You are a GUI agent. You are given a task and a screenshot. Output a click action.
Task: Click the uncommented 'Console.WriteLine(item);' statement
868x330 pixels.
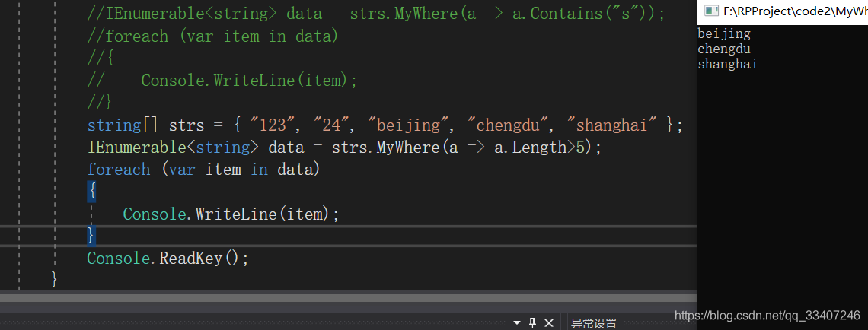tap(231, 214)
